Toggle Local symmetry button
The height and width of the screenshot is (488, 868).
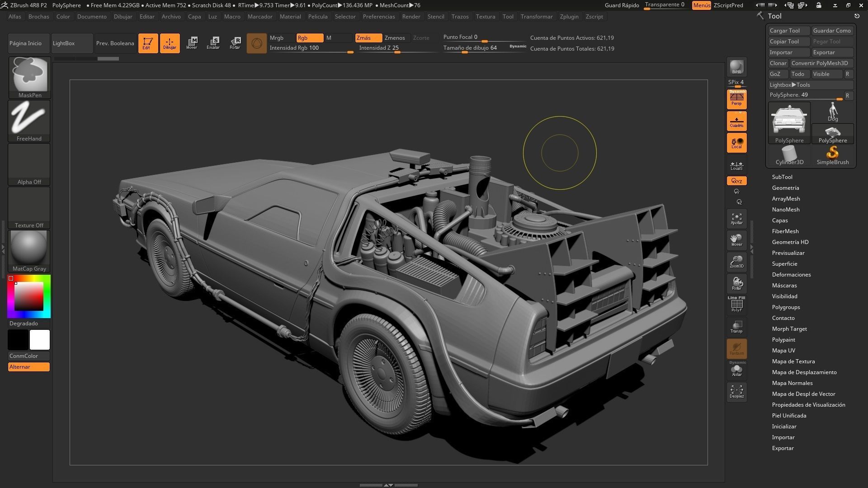(x=736, y=143)
